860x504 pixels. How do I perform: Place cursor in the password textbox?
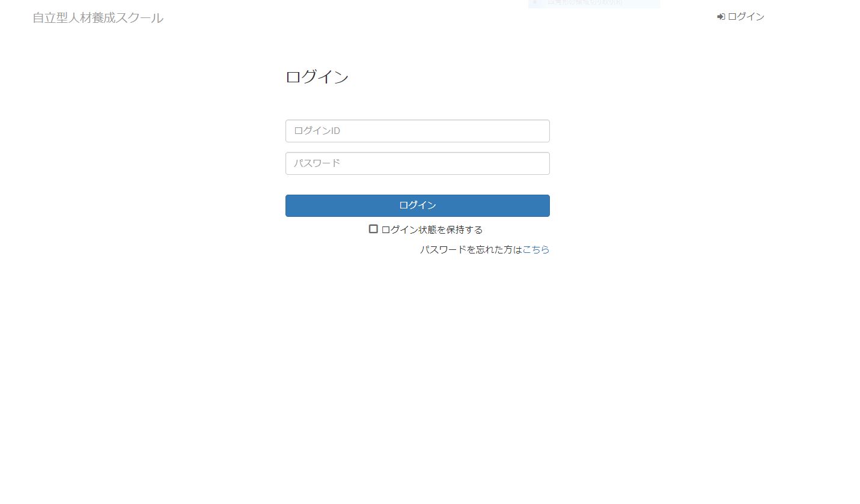coord(418,163)
